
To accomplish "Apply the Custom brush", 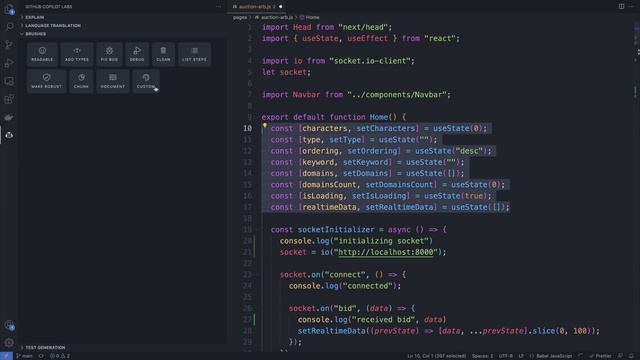I will 146,81.
